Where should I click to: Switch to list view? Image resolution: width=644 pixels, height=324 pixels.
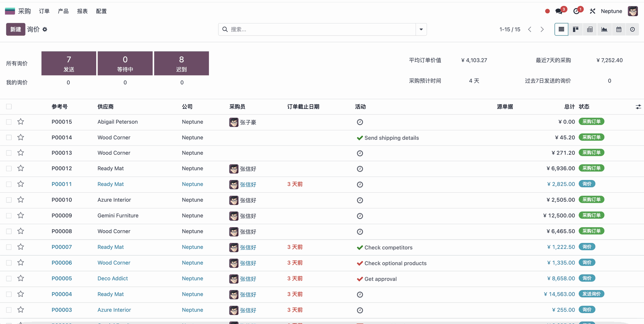pyautogui.click(x=561, y=29)
